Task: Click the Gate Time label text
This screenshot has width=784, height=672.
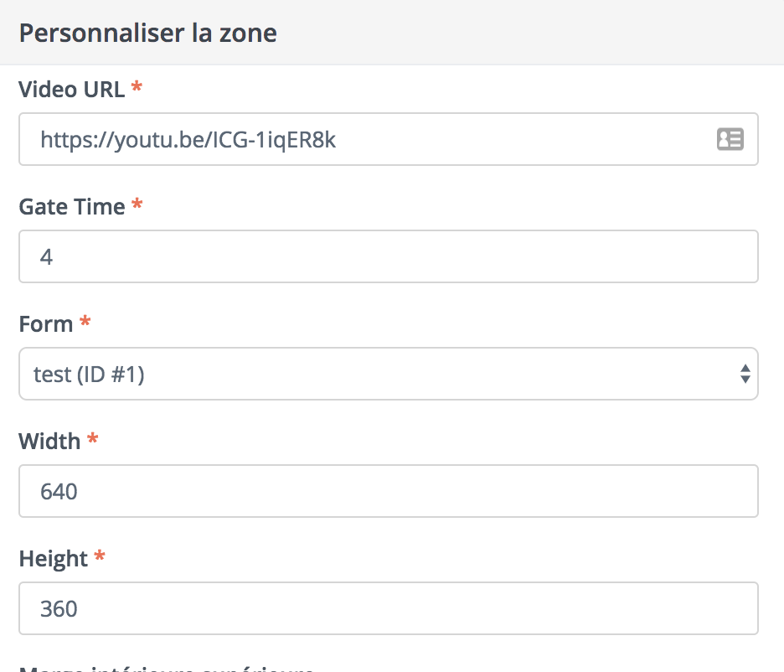Action: click(71, 206)
